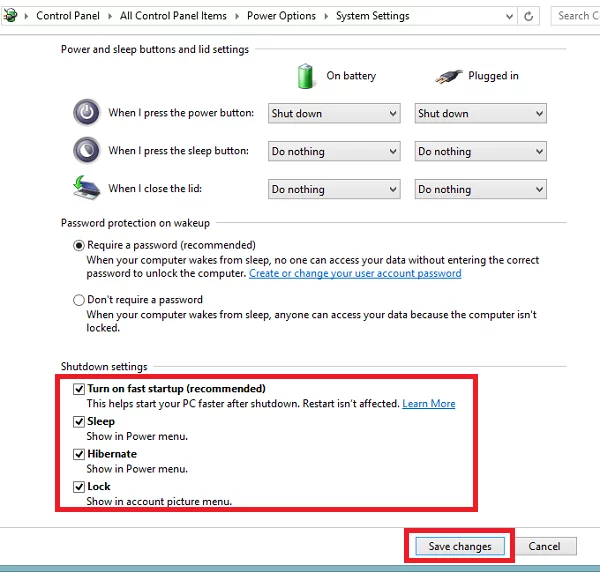The height and width of the screenshot is (573, 600).
Task: Go to Power Options in breadcrumb
Action: (x=281, y=16)
